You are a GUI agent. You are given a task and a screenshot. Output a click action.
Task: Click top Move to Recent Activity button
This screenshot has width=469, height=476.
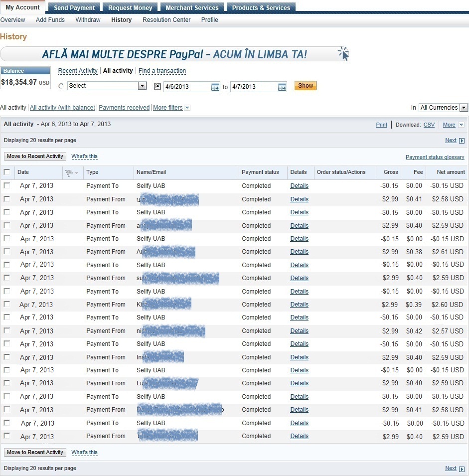[x=35, y=156]
